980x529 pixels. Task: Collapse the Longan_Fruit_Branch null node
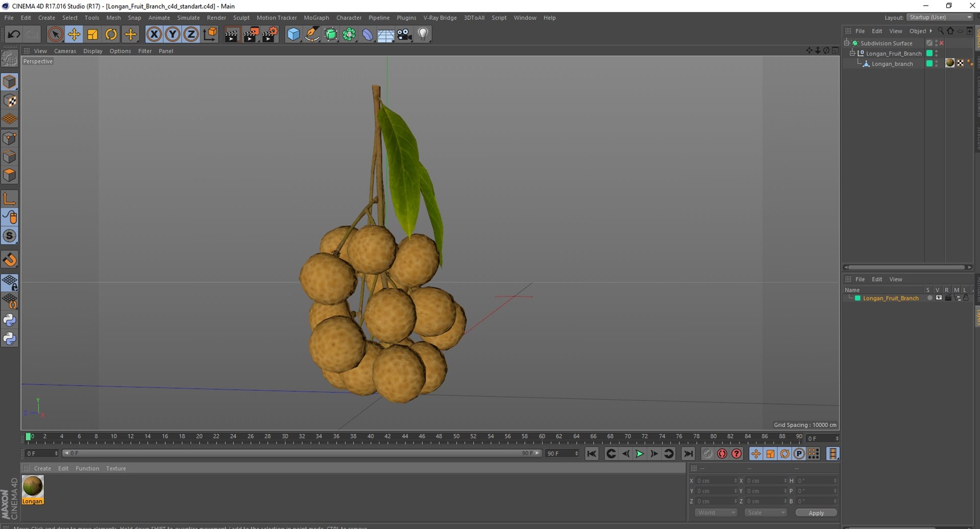pos(852,53)
